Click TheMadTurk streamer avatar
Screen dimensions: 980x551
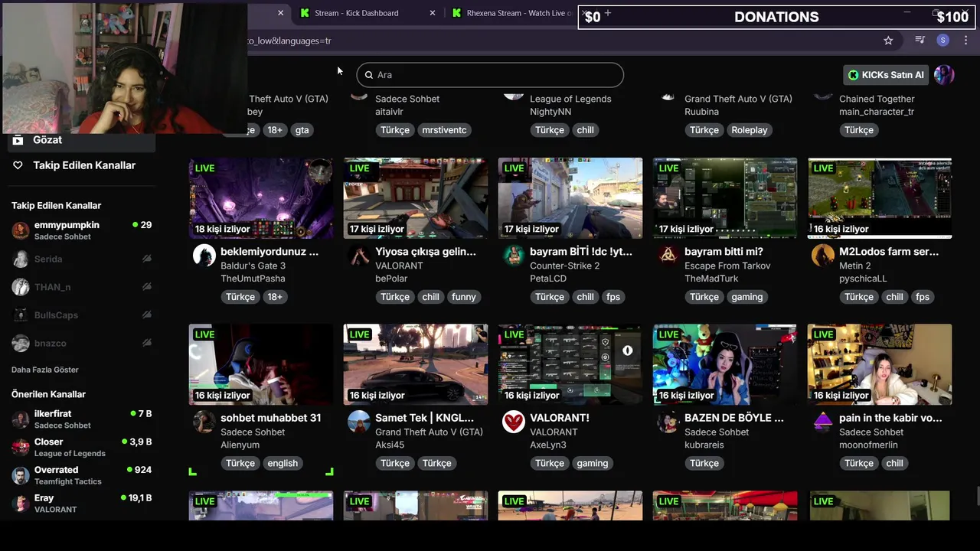(x=668, y=255)
